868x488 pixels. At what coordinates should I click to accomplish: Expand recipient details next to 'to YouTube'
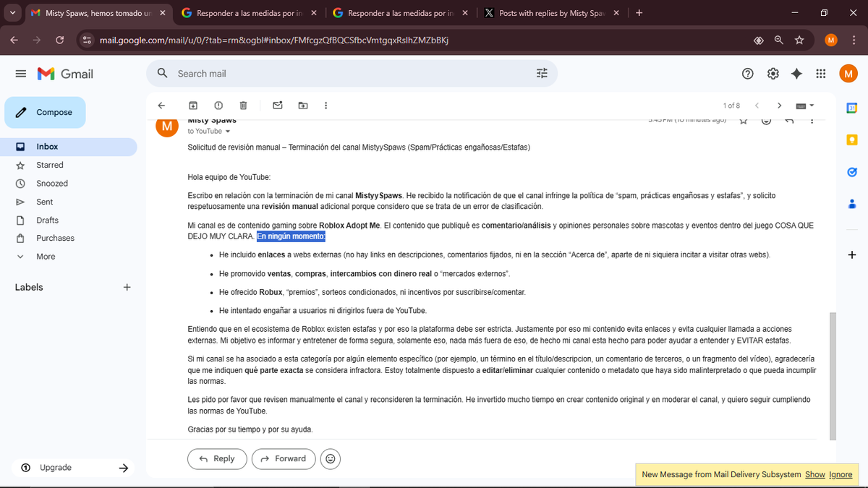click(x=228, y=132)
